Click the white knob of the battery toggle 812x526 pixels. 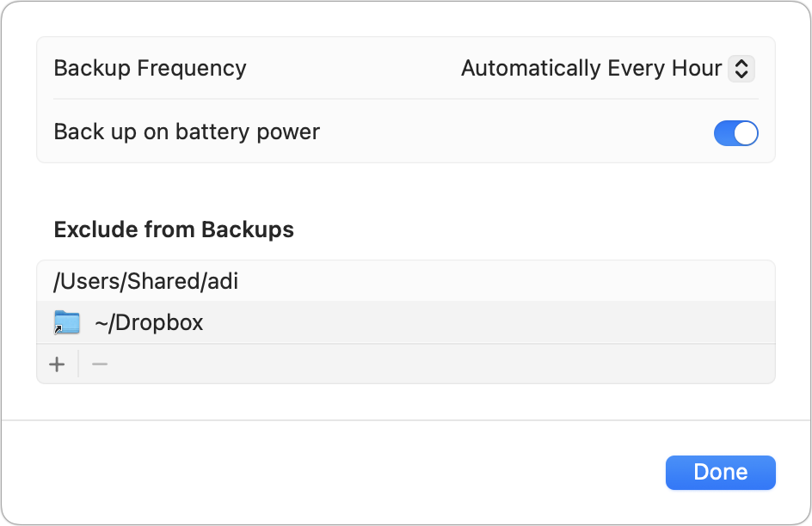746,133
